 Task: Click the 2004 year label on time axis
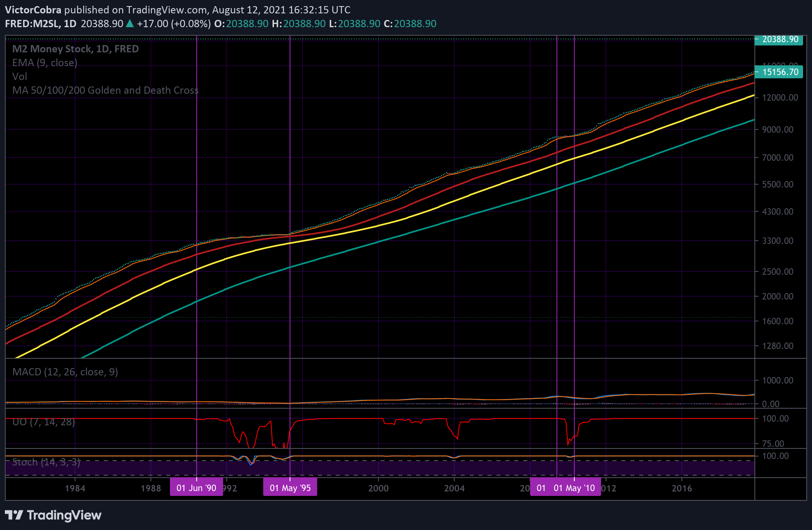[x=454, y=488]
